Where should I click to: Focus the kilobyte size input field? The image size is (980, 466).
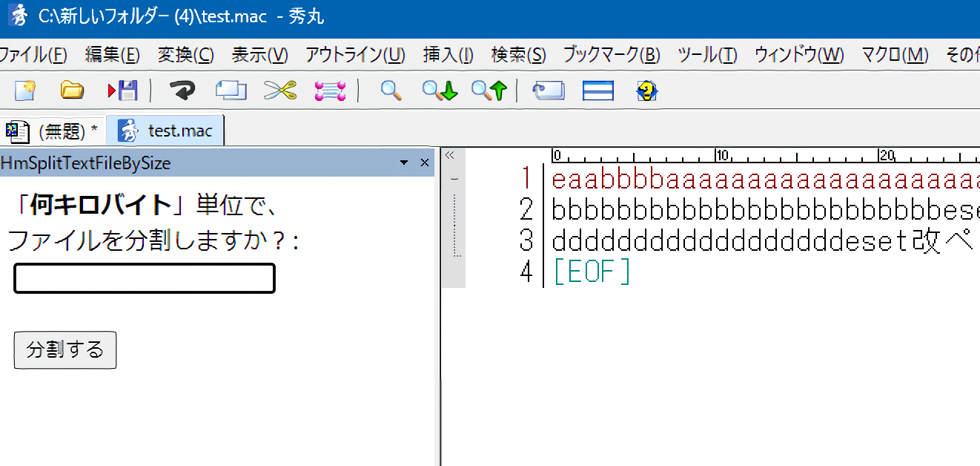click(x=145, y=278)
